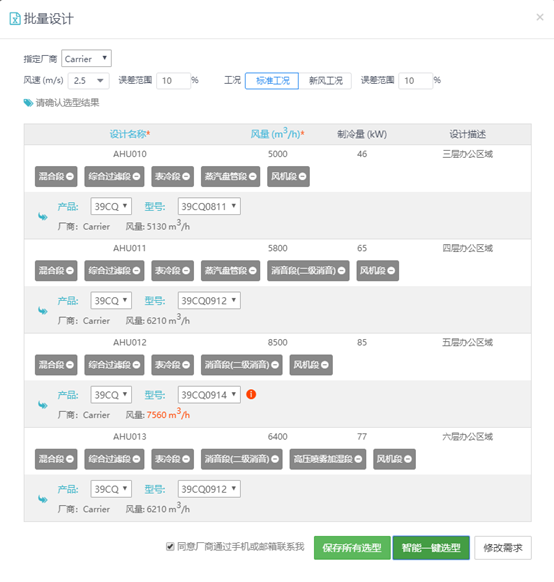Click the AHU013 design name
Viewport: 554px width, 582px height.
coord(130,437)
